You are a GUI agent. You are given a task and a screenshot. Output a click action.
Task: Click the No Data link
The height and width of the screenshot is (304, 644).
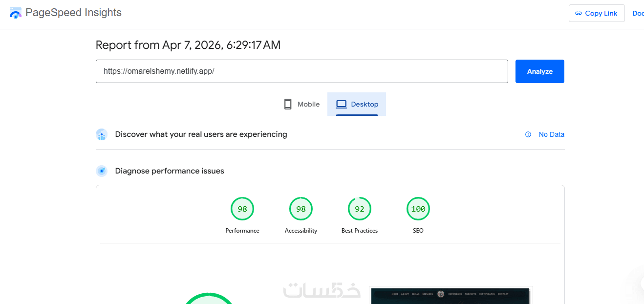pyautogui.click(x=552, y=134)
